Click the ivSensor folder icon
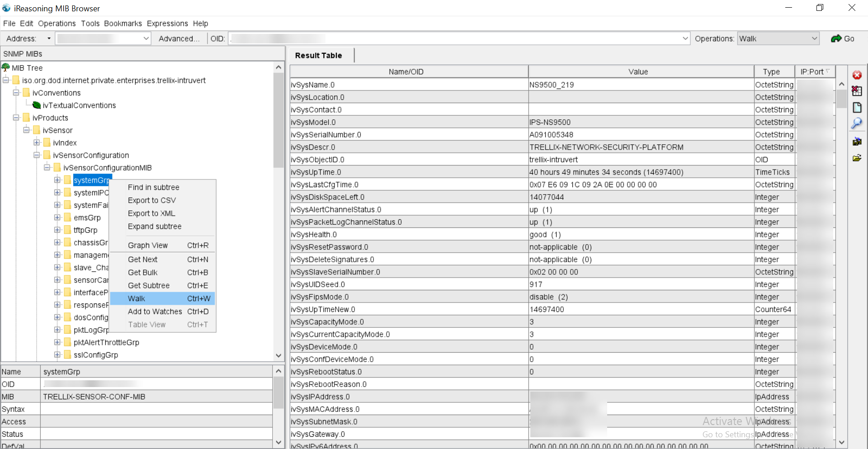This screenshot has height=449, width=868. [37, 130]
